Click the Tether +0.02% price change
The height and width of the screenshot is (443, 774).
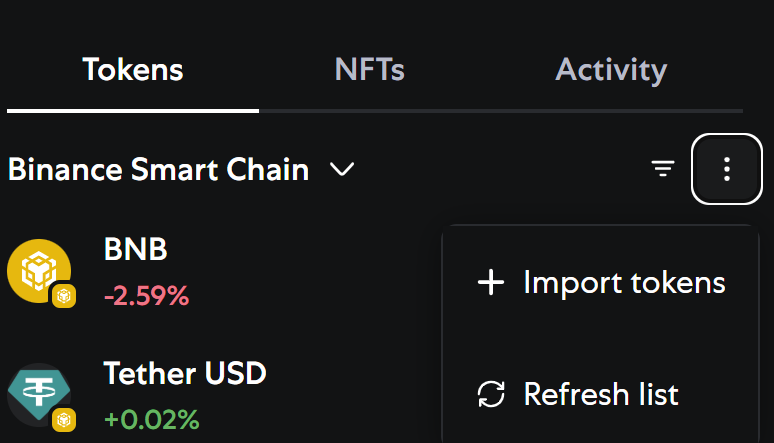tap(151, 419)
